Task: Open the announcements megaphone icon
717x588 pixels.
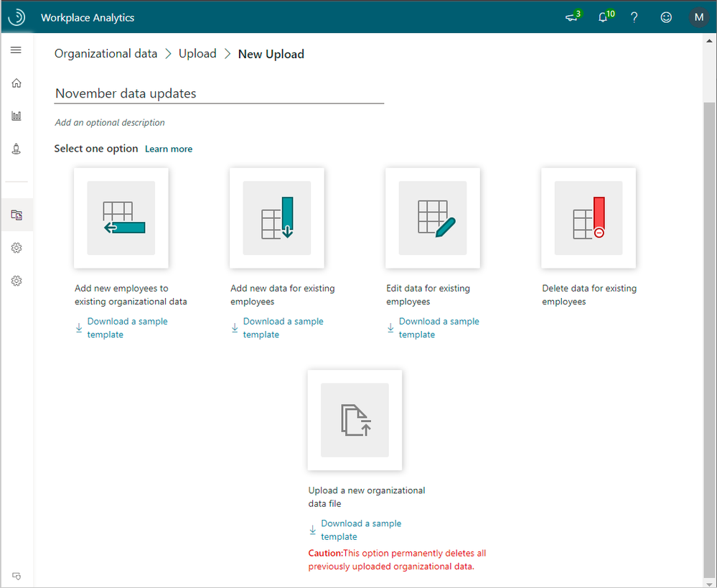Action: [571, 17]
